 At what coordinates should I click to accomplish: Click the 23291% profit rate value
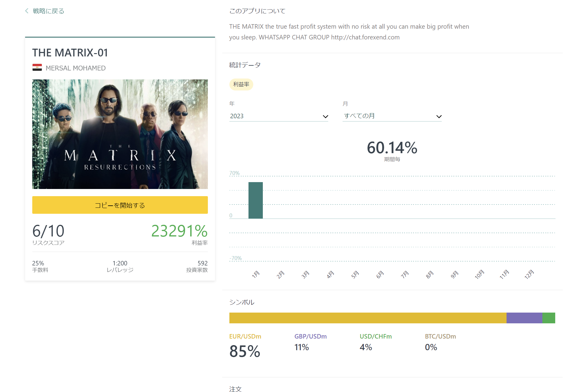[x=179, y=231]
